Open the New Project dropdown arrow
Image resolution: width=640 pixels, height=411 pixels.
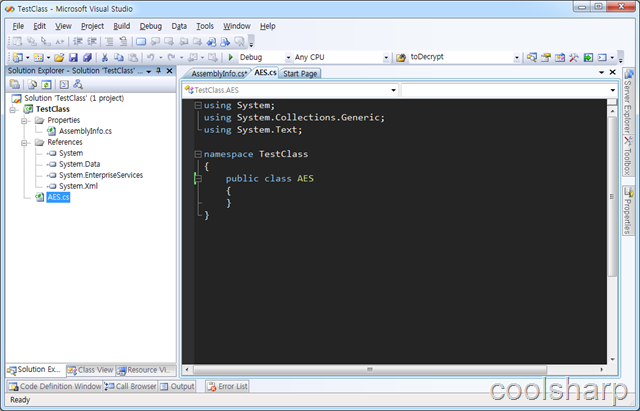tap(28, 58)
